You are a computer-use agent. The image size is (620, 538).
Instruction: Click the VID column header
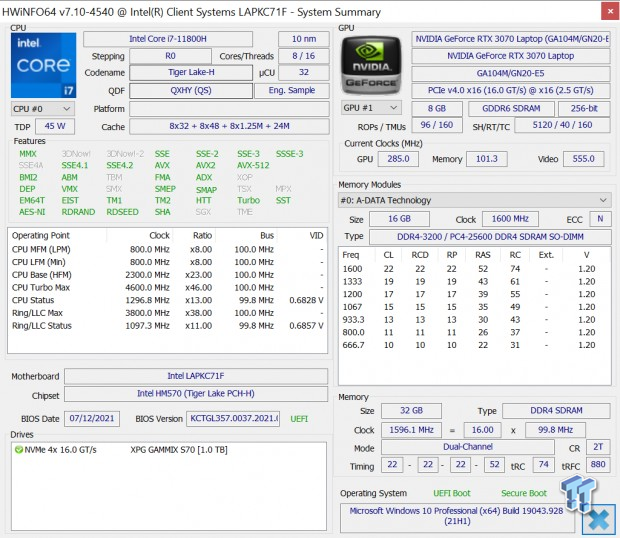point(316,236)
